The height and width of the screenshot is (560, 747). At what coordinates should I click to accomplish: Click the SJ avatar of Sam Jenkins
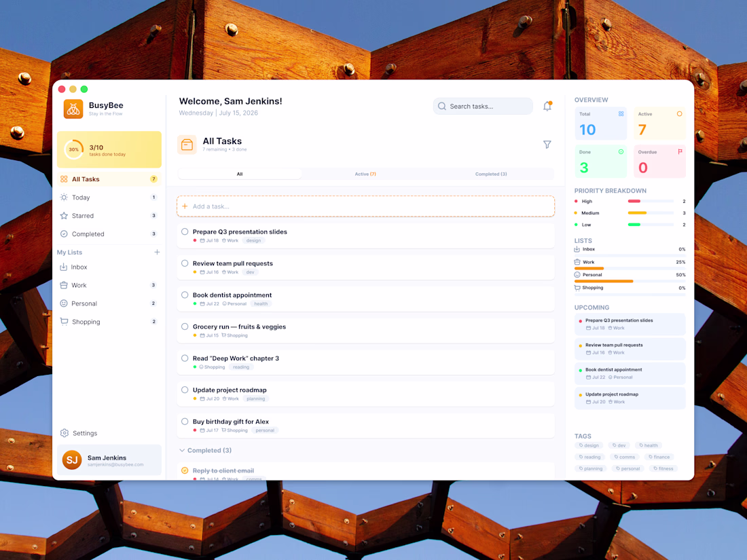point(72,460)
